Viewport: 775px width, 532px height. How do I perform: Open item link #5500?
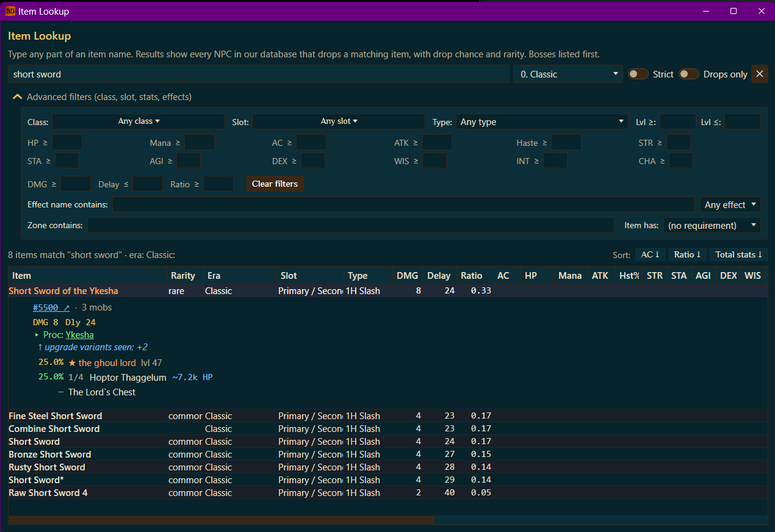click(x=51, y=307)
